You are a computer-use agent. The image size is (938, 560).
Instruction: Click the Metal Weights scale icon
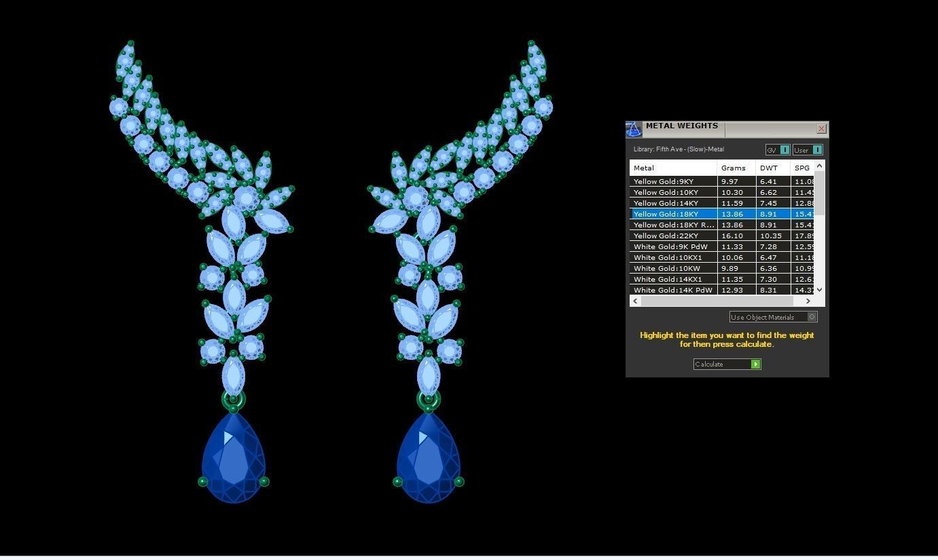tap(633, 129)
